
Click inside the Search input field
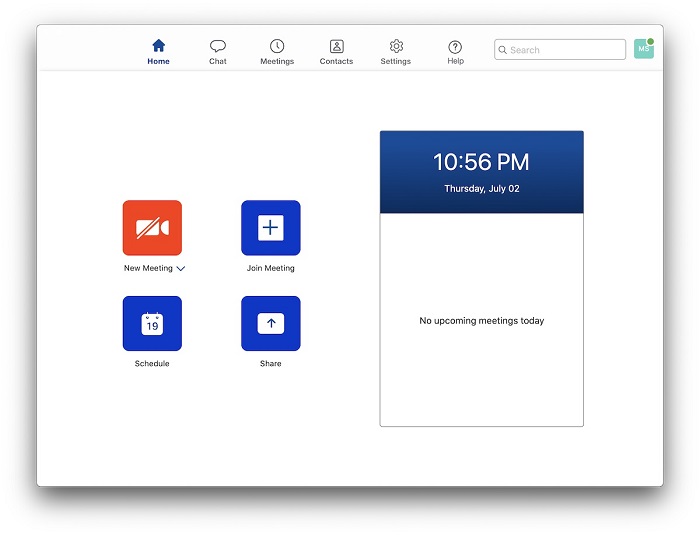coord(565,50)
